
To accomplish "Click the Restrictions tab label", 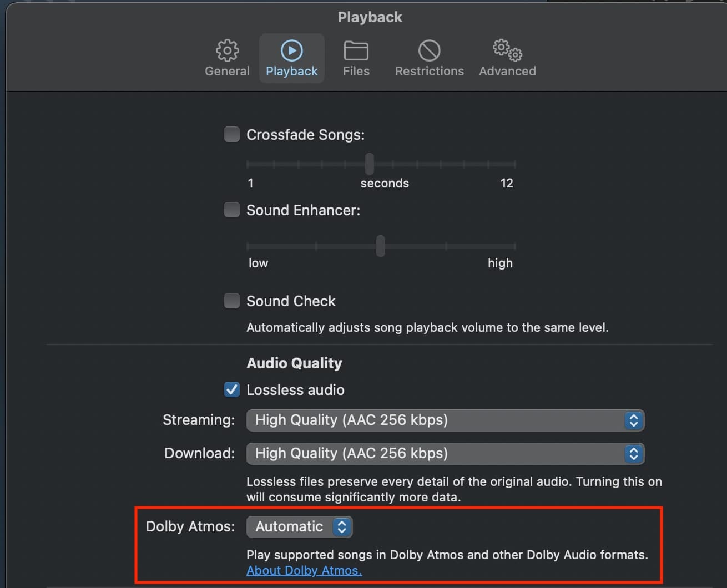I will [429, 71].
